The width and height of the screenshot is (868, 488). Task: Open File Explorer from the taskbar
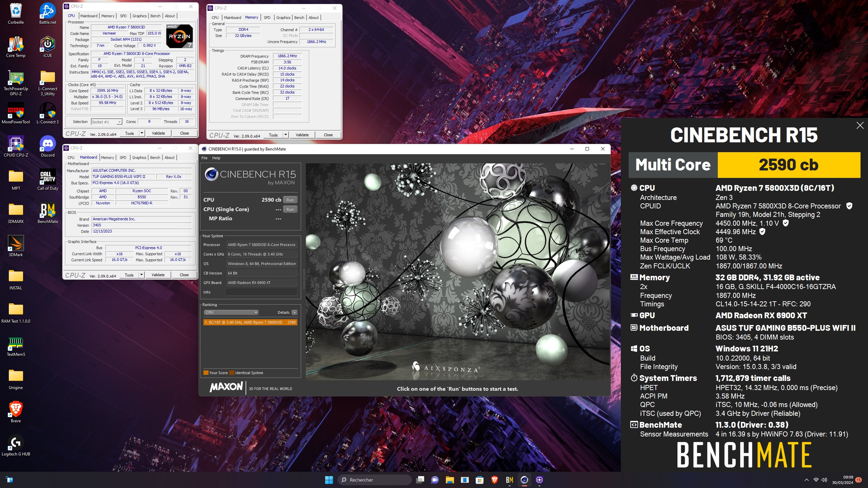tap(450, 480)
